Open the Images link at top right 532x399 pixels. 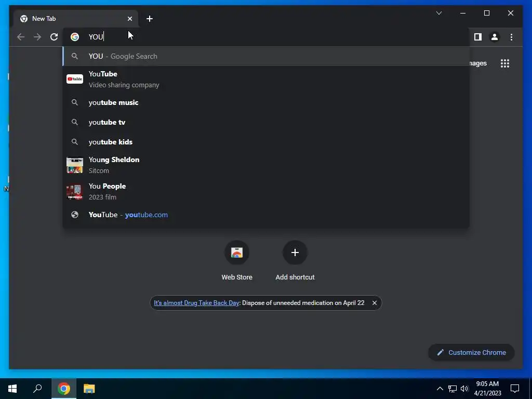[x=478, y=63]
